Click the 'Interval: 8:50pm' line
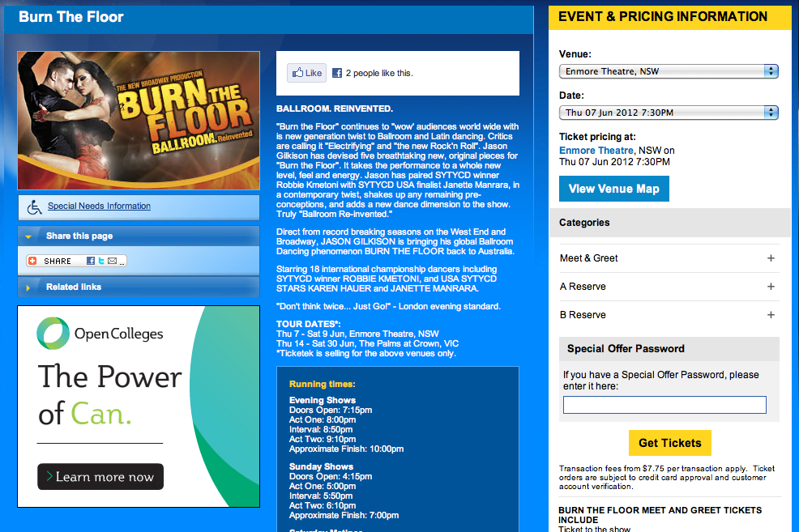Viewport: 799px width, 532px height. [321, 430]
